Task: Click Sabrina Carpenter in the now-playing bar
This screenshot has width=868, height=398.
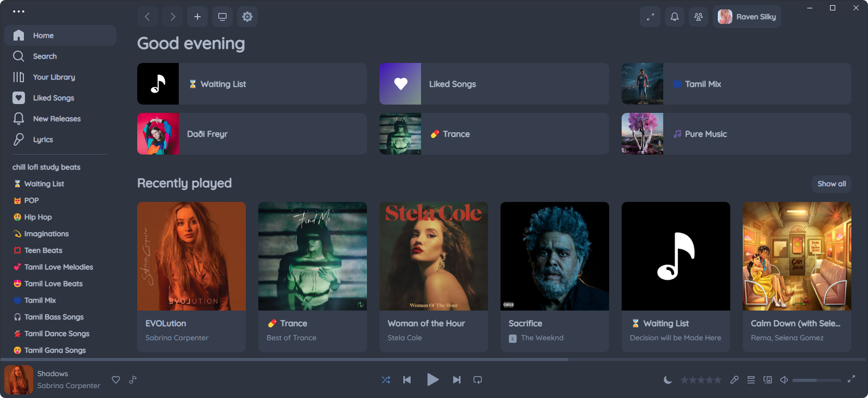Action: tap(69, 386)
